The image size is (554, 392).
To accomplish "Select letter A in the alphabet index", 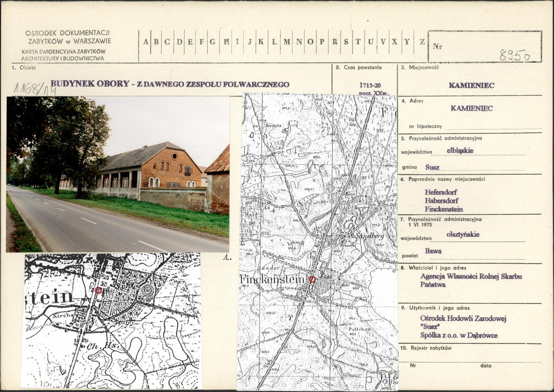I will pyautogui.click(x=146, y=42).
